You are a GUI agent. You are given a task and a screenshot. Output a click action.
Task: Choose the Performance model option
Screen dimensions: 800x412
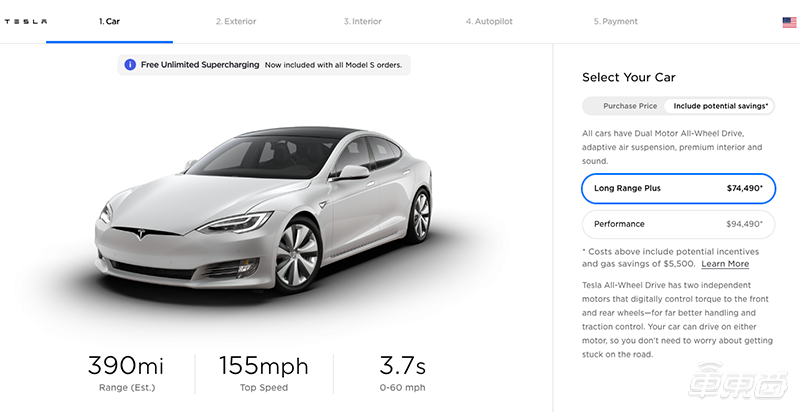678,224
